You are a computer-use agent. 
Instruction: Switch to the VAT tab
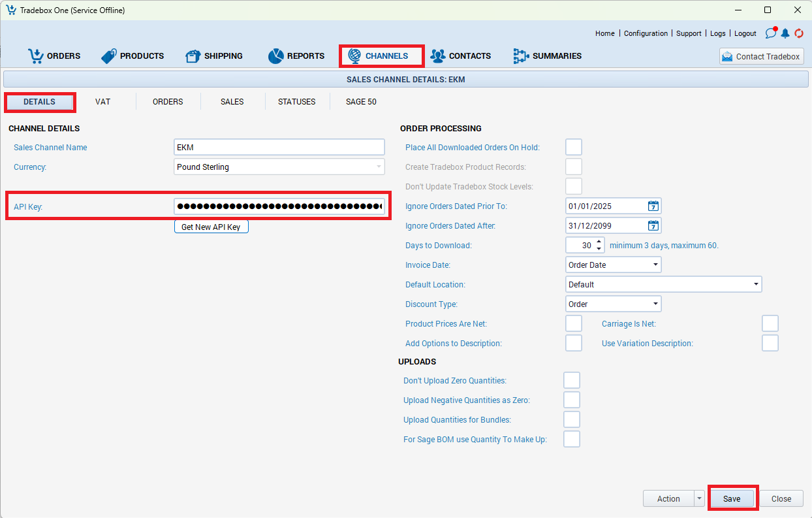click(x=102, y=102)
